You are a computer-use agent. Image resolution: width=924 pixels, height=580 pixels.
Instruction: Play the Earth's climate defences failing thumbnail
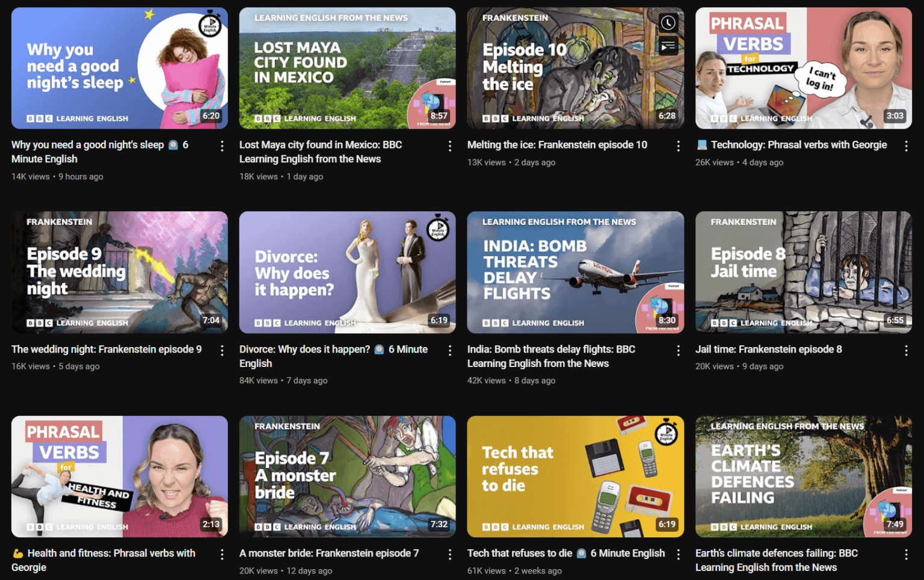coord(803,476)
